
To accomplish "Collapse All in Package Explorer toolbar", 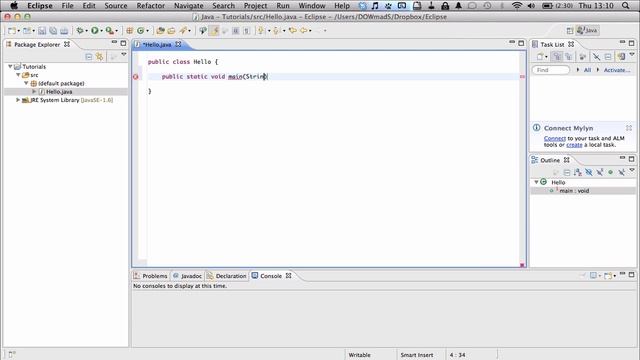I will [89, 57].
